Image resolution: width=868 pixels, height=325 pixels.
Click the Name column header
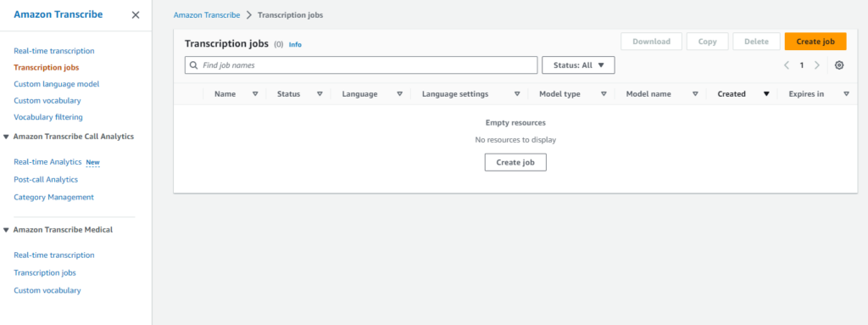225,94
